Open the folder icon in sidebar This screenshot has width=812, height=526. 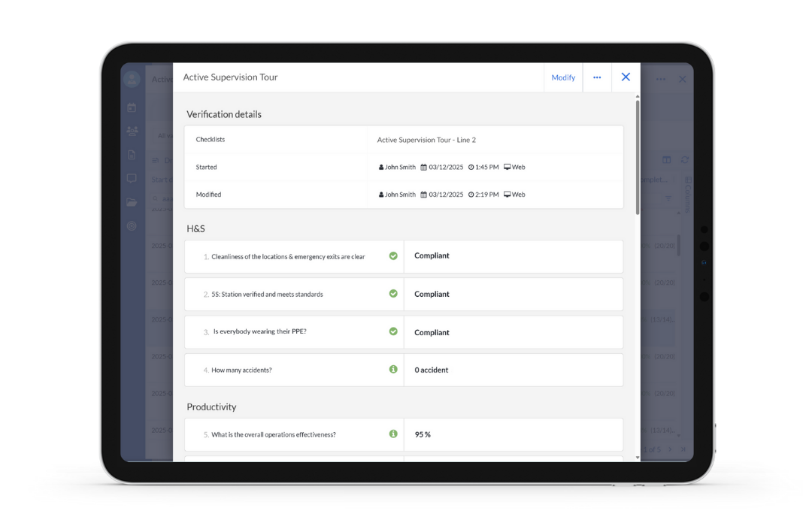tap(132, 202)
